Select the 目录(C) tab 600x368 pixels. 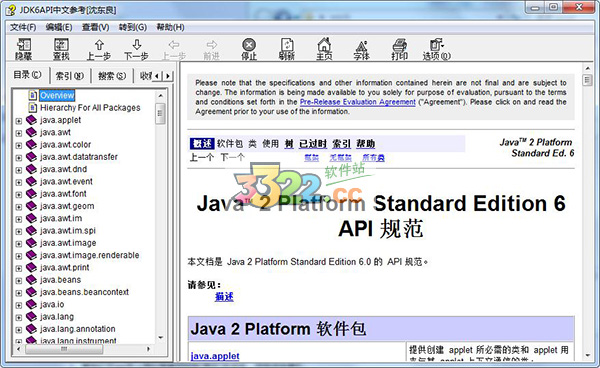click(28, 75)
